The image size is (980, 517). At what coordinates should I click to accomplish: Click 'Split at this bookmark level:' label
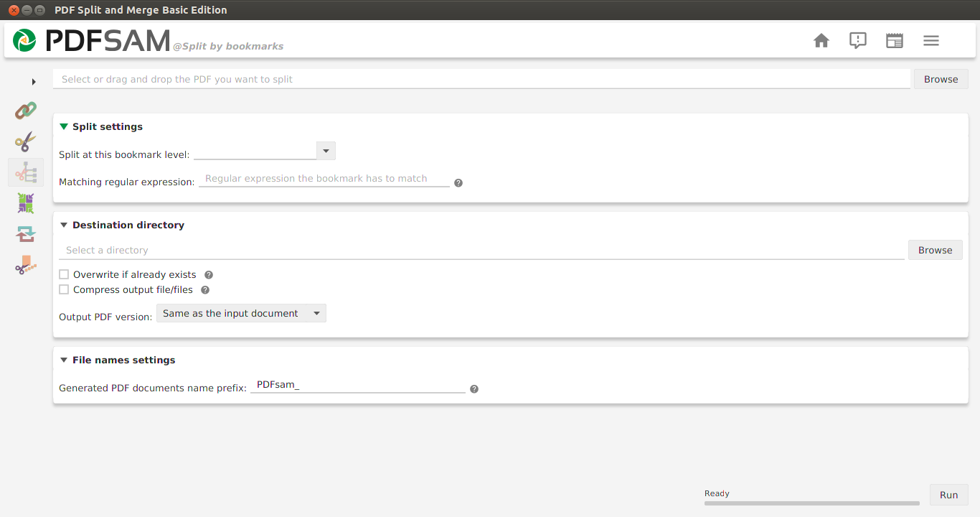(x=124, y=154)
